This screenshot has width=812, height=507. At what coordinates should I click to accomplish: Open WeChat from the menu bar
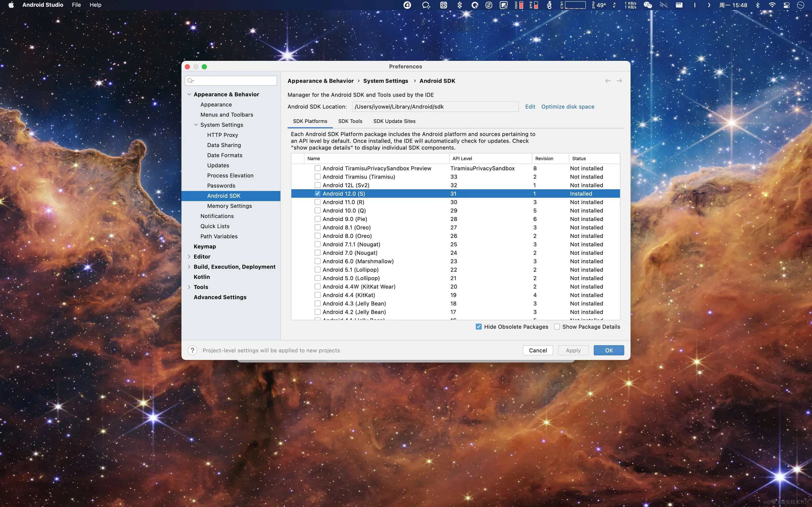(x=648, y=5)
